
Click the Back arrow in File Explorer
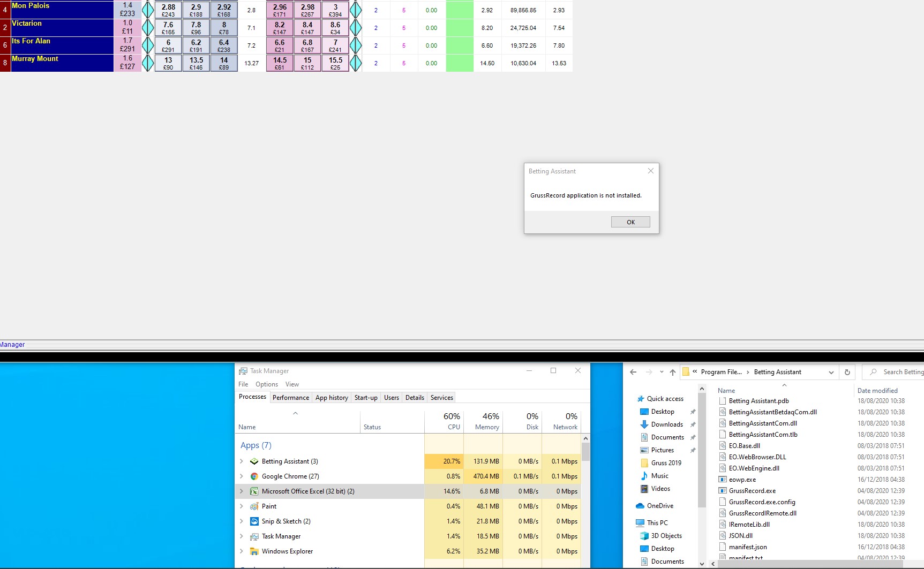(x=633, y=372)
